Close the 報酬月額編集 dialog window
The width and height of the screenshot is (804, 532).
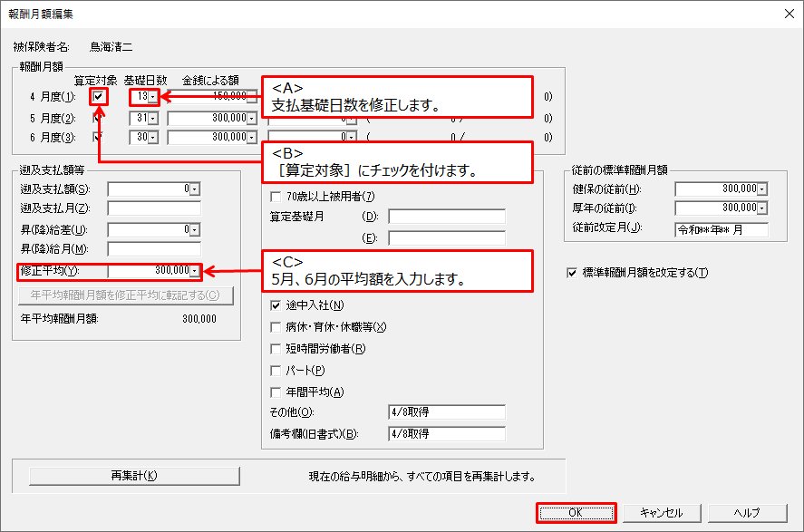coord(783,13)
